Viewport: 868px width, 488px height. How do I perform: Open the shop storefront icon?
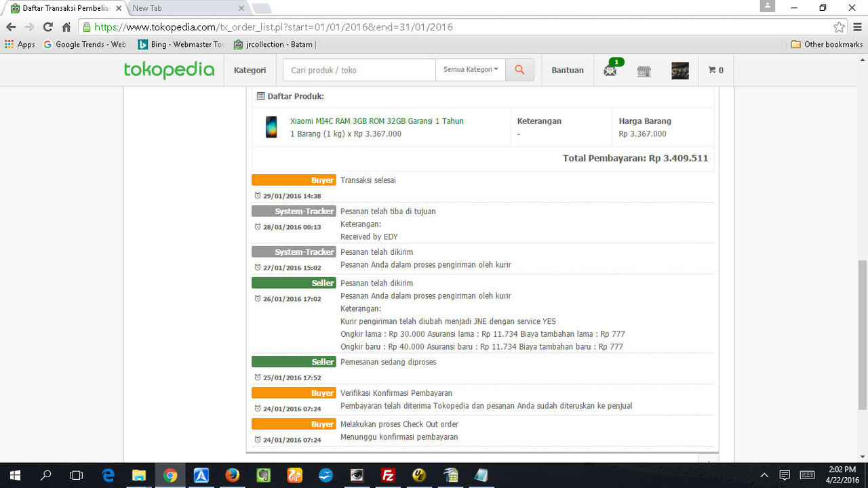(644, 71)
